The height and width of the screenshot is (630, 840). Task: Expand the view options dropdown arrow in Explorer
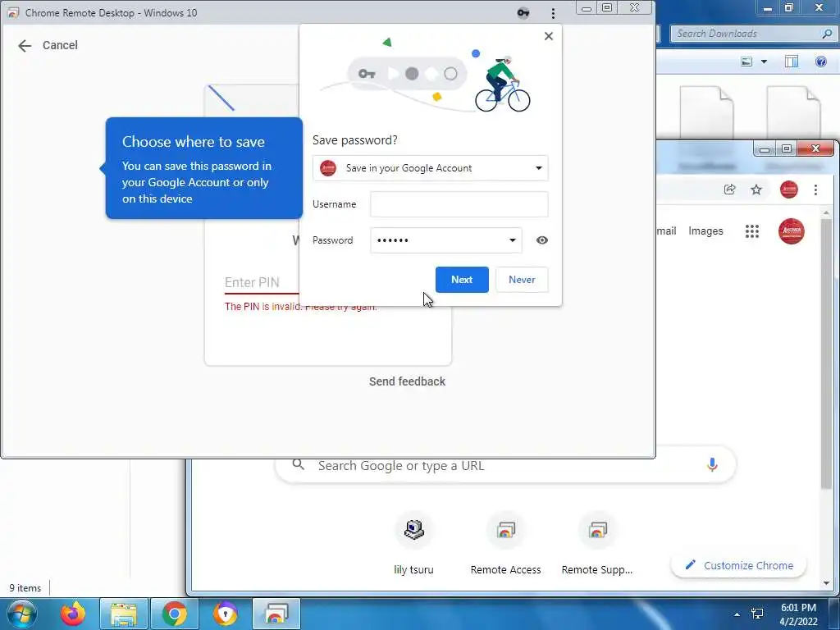point(764,62)
